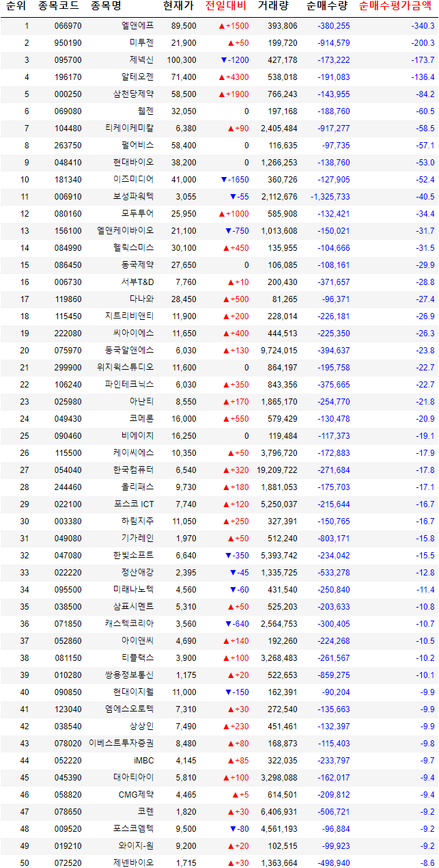This screenshot has height=868, width=439.
Task: Click the stock name 파인테크닉스
Action: pos(129,385)
